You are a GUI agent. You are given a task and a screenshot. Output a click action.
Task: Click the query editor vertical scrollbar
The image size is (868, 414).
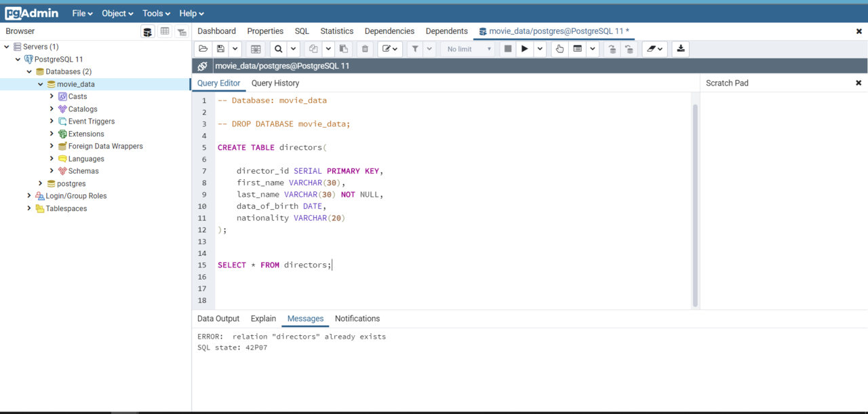694,204
